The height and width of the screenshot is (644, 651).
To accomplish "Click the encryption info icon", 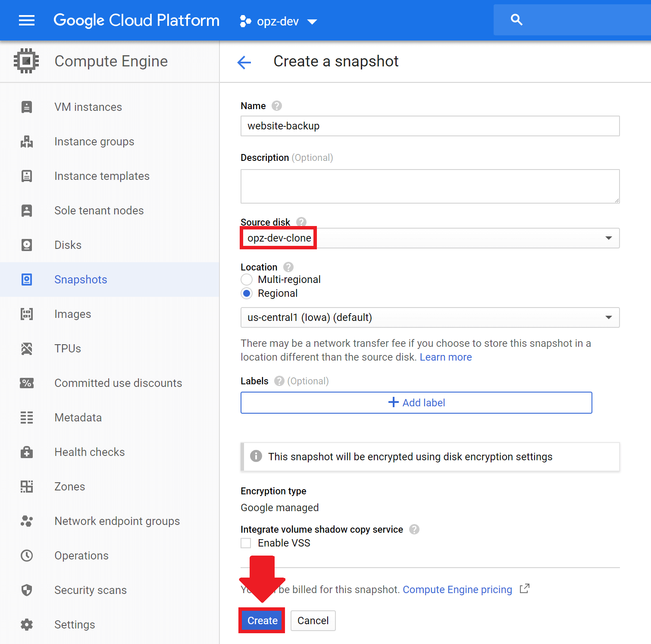I will coord(256,456).
